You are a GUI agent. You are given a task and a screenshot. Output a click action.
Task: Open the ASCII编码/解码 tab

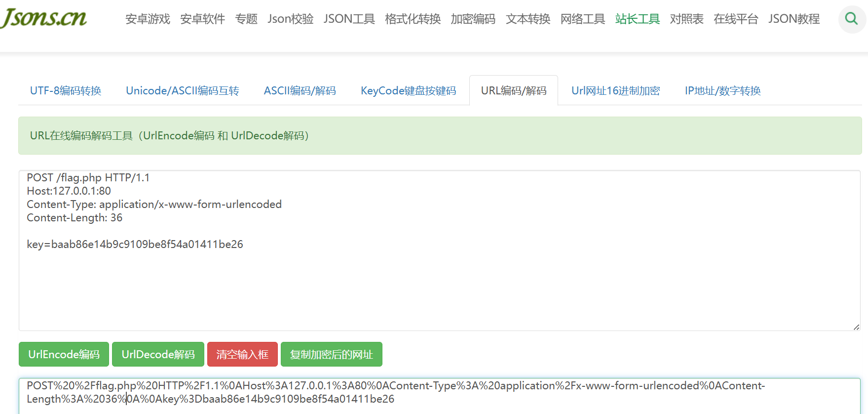(x=300, y=91)
